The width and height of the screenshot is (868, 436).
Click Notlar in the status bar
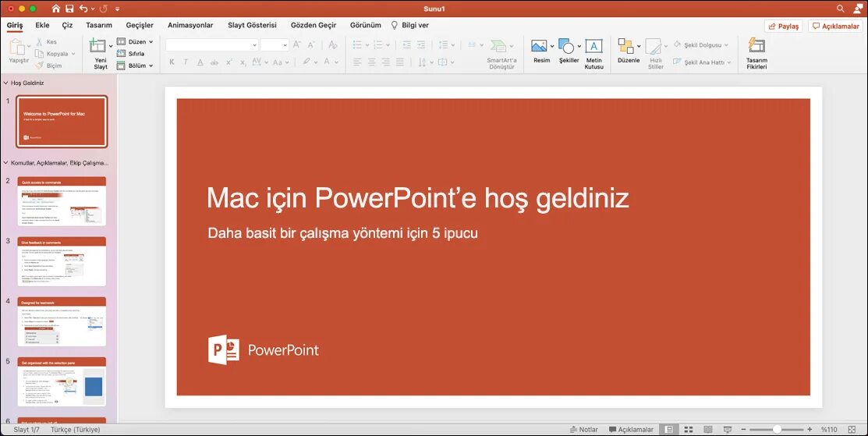(584, 429)
